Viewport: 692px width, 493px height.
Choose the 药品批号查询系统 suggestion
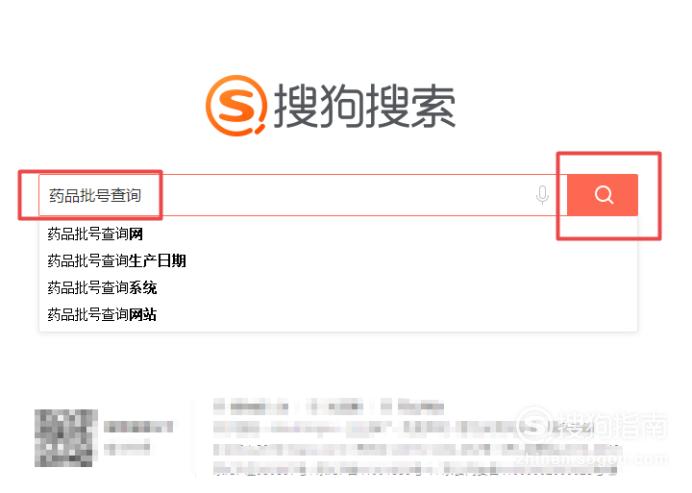(102, 288)
